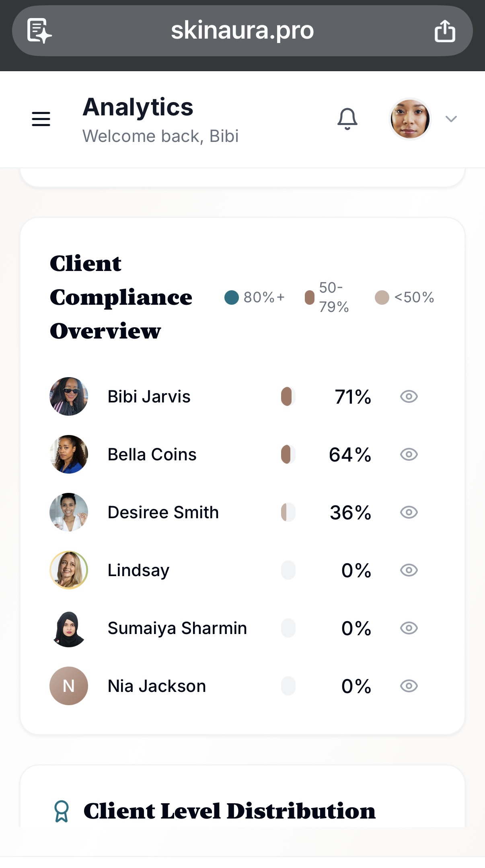View Desiree Smith details via eye icon

click(x=409, y=512)
